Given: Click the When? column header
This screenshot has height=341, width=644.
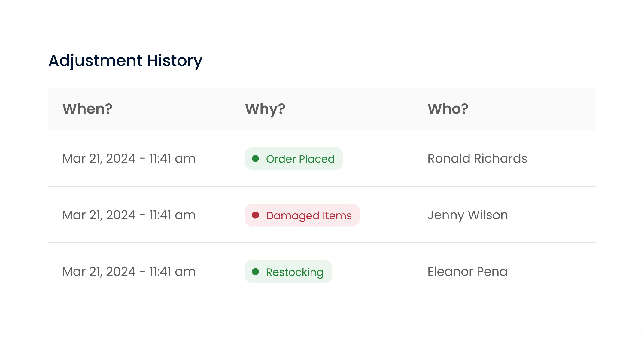Looking at the screenshot, I should tap(87, 109).
